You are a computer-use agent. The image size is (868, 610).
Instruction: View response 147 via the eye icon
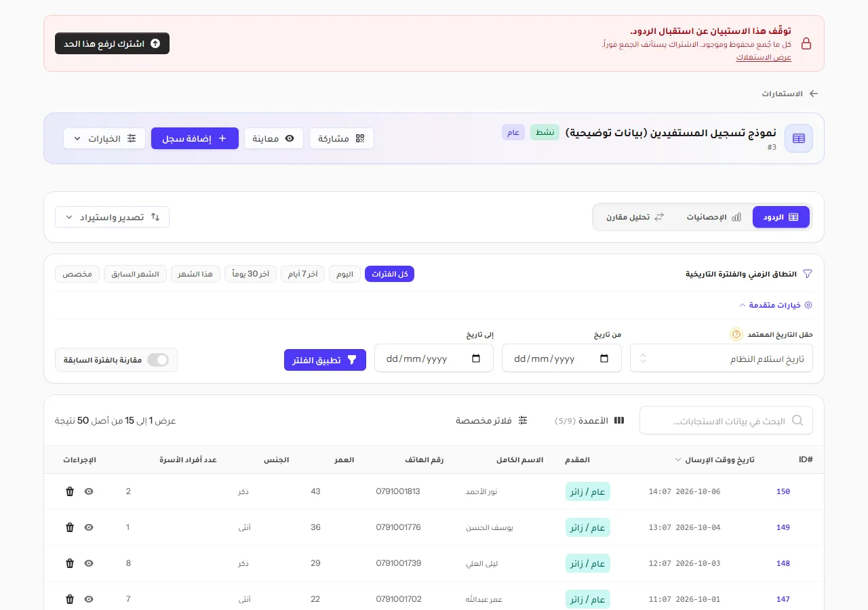[89, 599]
